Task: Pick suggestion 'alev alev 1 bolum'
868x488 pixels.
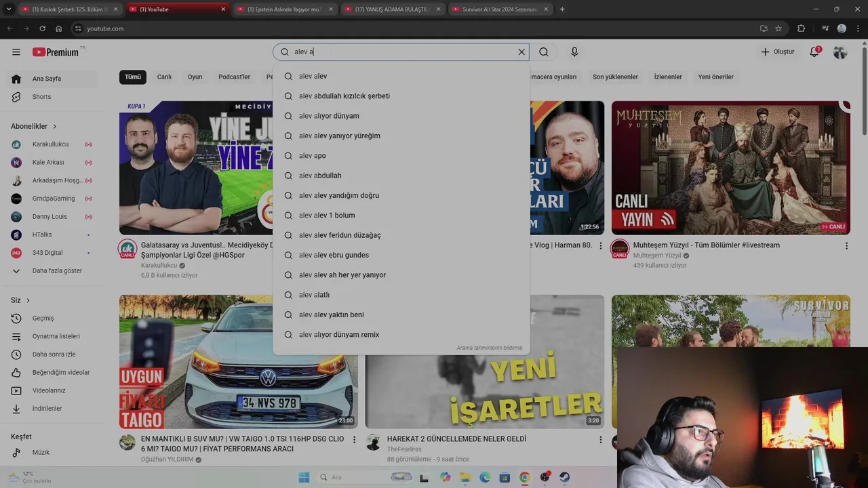Action: [x=401, y=216]
